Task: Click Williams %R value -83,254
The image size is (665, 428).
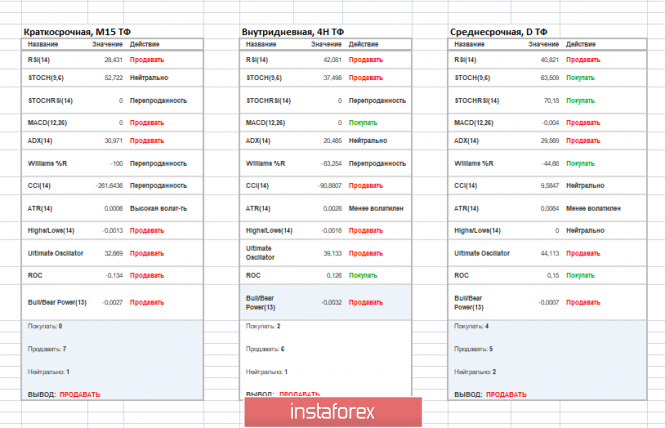Action: [331, 163]
